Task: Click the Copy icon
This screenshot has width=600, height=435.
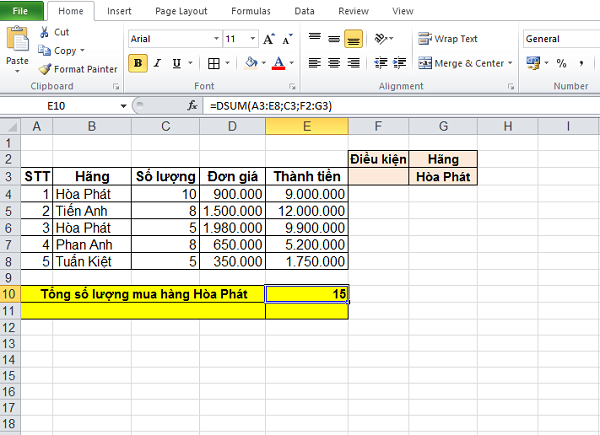Action: (x=44, y=51)
